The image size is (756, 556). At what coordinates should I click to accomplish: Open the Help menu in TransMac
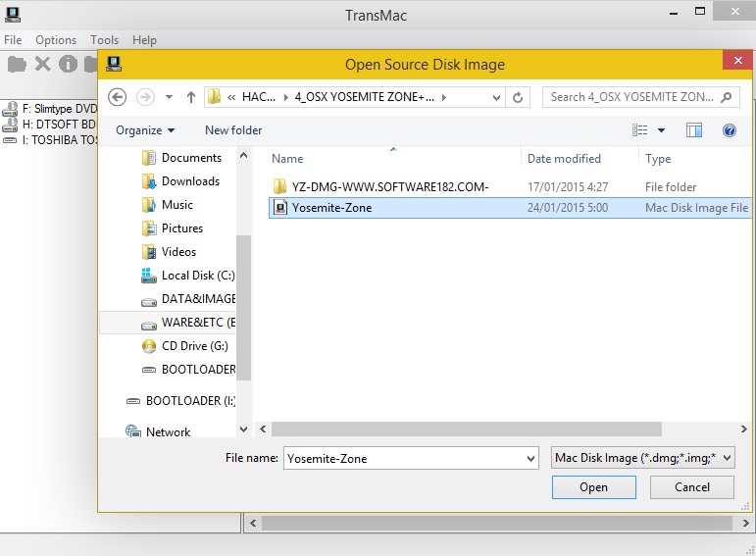[145, 40]
